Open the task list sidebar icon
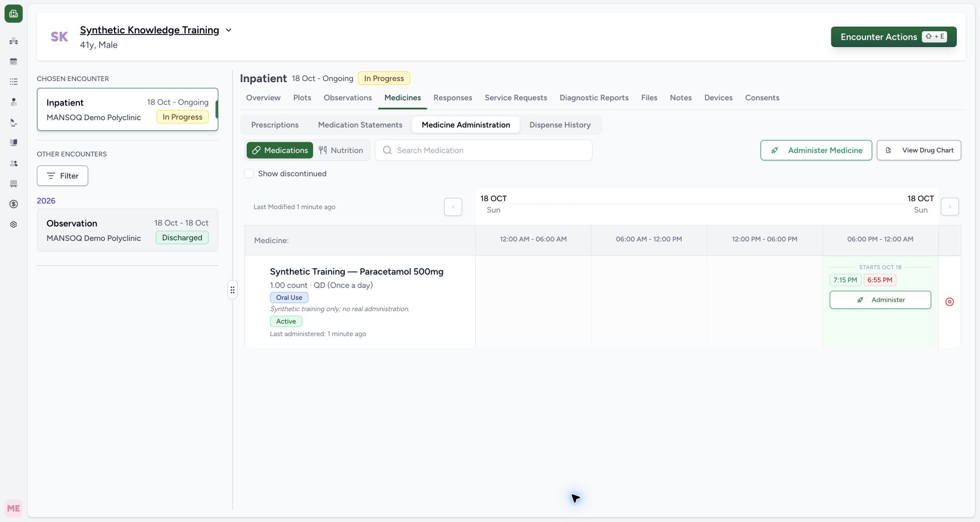980x522 pixels. coord(14,82)
